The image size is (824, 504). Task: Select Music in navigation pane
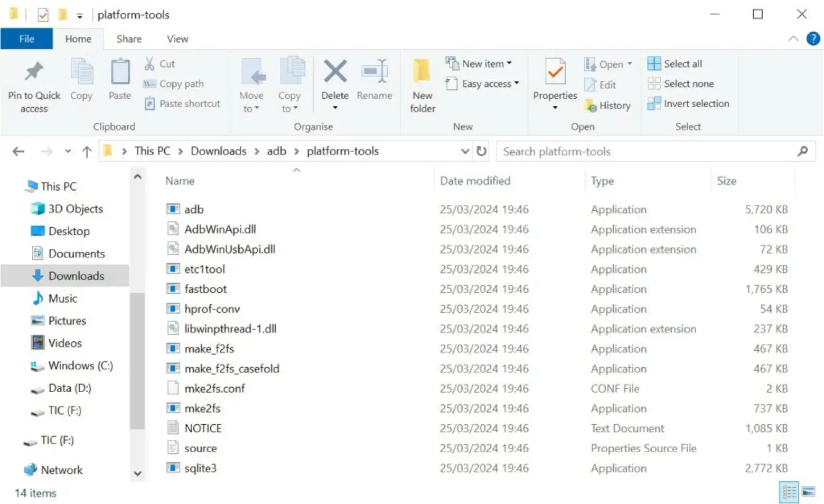tap(54, 298)
